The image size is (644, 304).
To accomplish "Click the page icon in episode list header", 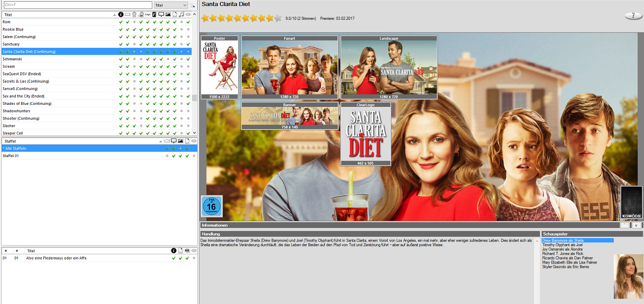I will (x=180, y=251).
